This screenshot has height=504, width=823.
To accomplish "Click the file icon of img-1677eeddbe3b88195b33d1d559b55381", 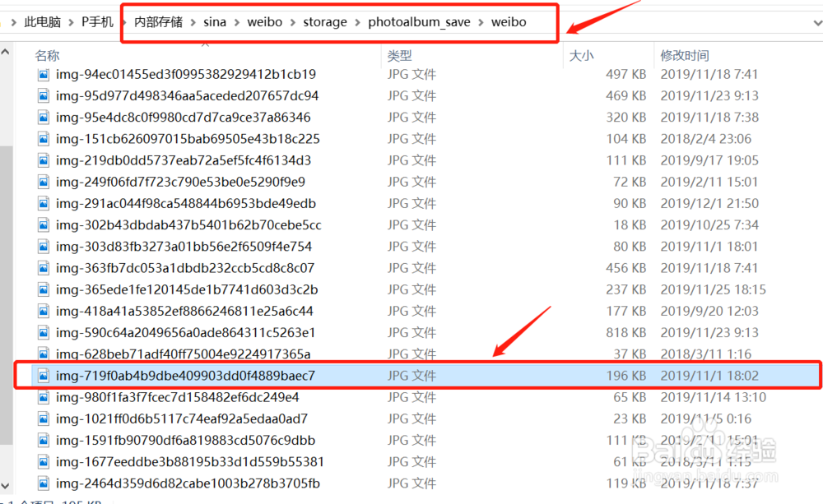I will point(44,461).
